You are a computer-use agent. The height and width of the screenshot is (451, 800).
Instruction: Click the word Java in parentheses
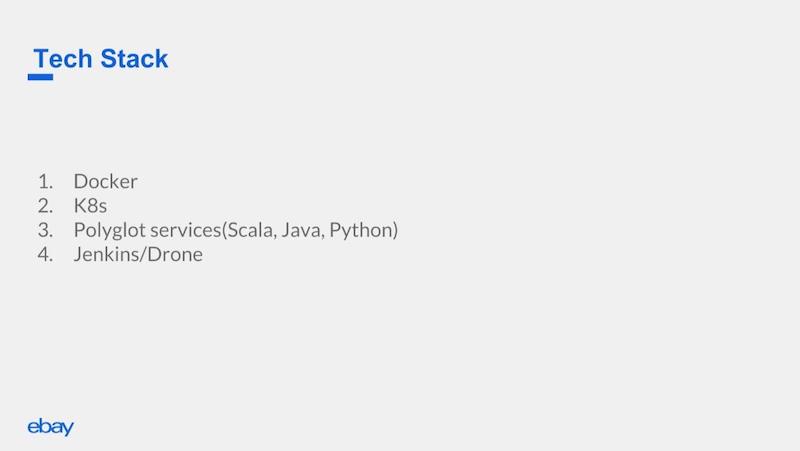click(x=303, y=230)
